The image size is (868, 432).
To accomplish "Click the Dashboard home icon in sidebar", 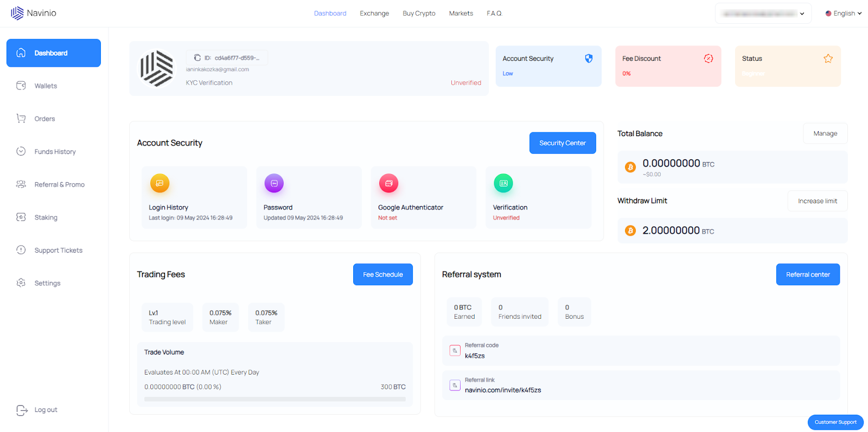I will pyautogui.click(x=21, y=53).
